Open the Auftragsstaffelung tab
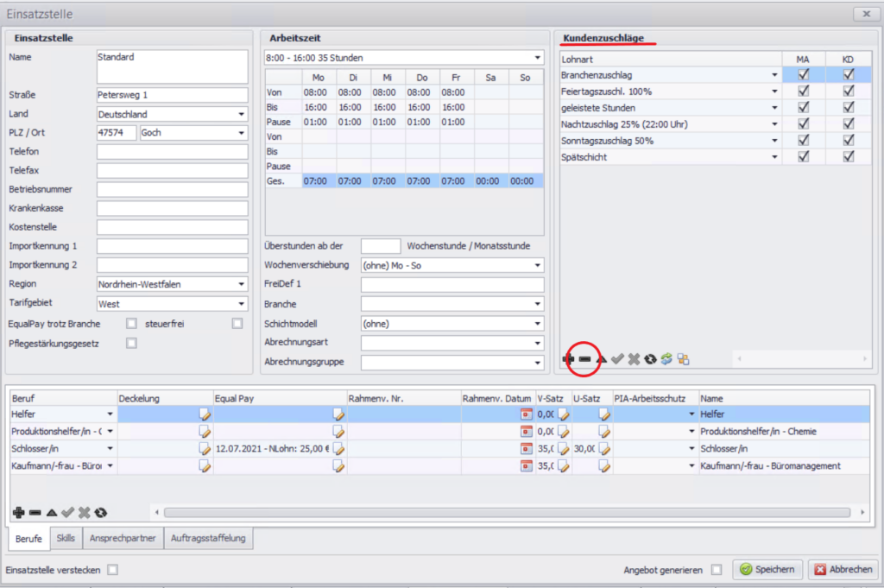884x588 pixels. 207,538
